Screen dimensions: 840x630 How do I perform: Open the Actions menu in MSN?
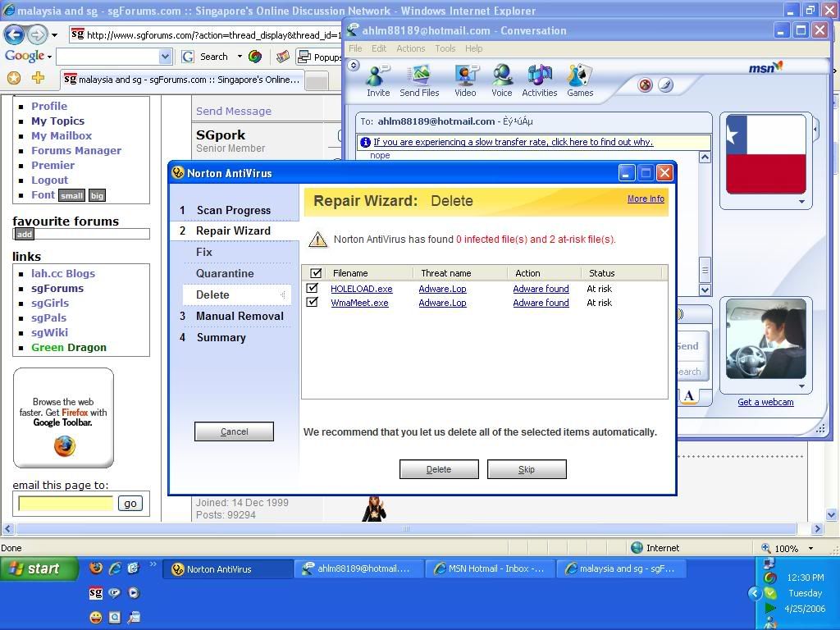tap(410, 48)
